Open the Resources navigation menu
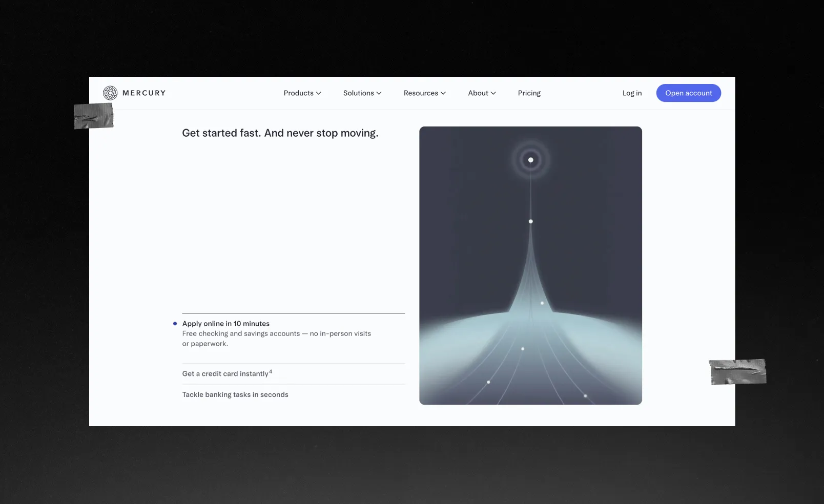Image resolution: width=824 pixels, height=504 pixels. [x=425, y=93]
